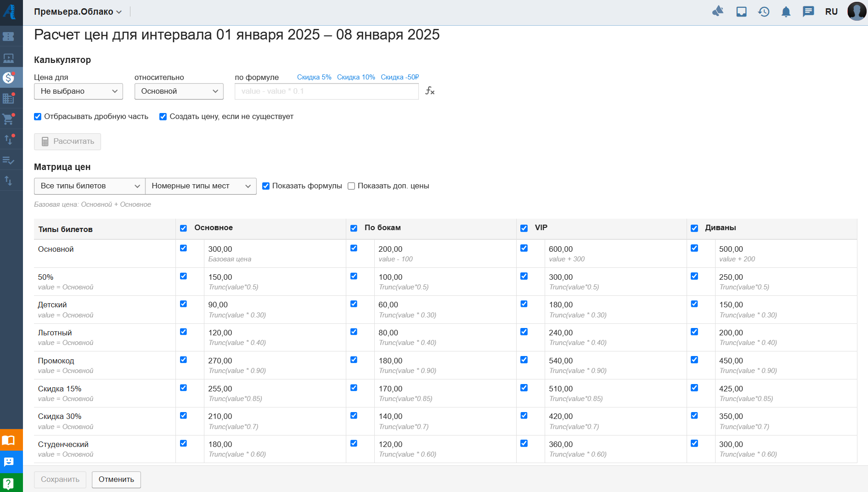Click the formula fx icon

[x=430, y=91]
